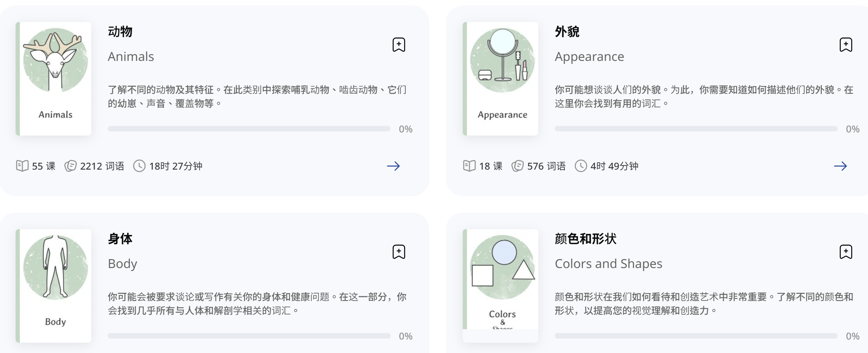Open the 外貌 category title
Image resolution: width=868 pixels, height=353 pixels.
click(x=567, y=32)
